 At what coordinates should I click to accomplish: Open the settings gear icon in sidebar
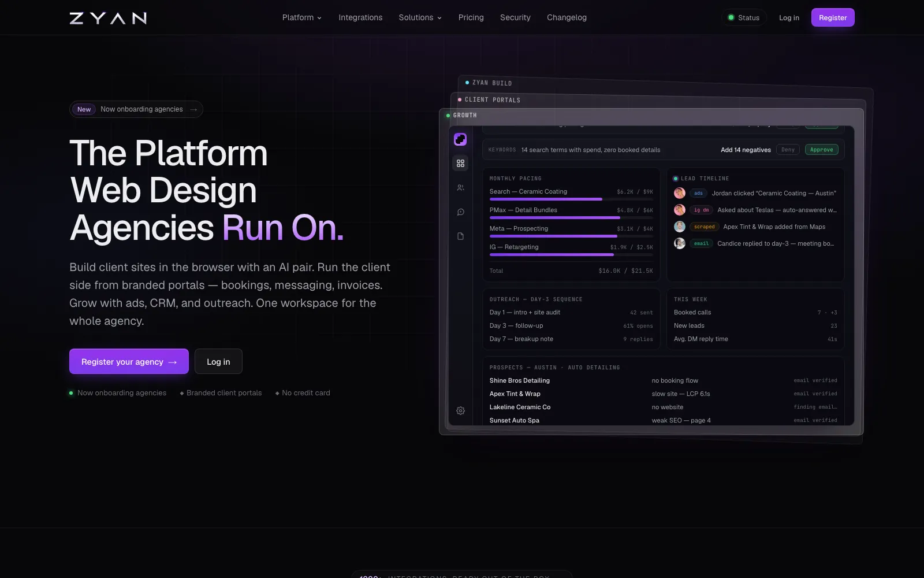coord(460,410)
